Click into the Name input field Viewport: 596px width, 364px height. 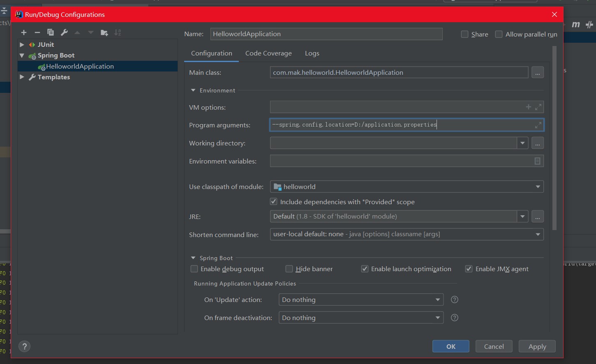pos(326,34)
